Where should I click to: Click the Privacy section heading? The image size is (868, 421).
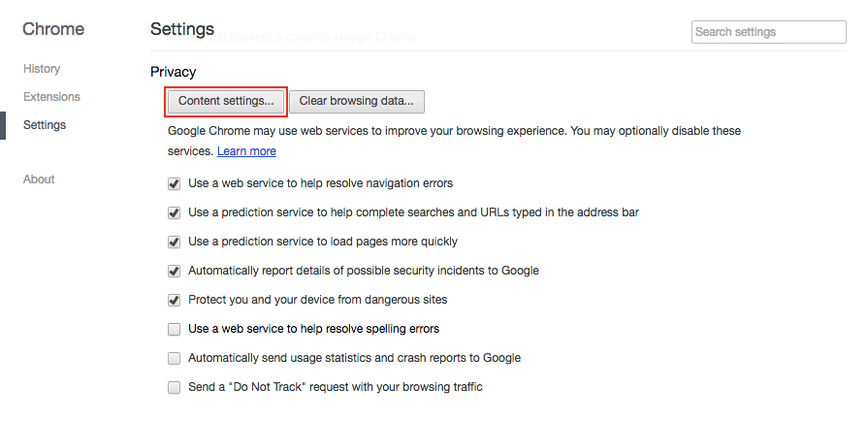tap(173, 72)
